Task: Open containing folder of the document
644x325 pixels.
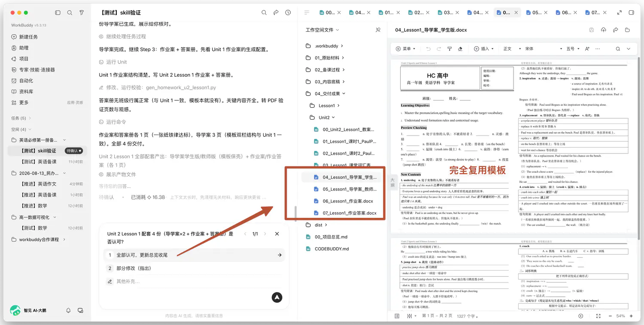Action: tap(627, 30)
